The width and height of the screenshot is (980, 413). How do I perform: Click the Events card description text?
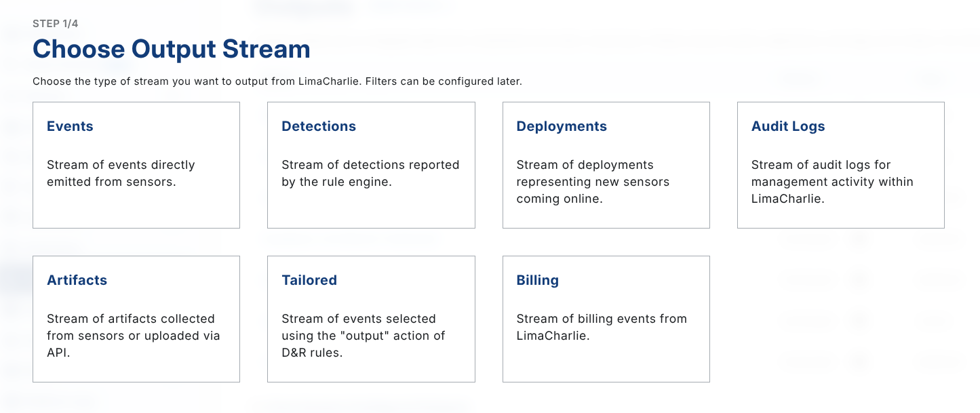point(121,174)
